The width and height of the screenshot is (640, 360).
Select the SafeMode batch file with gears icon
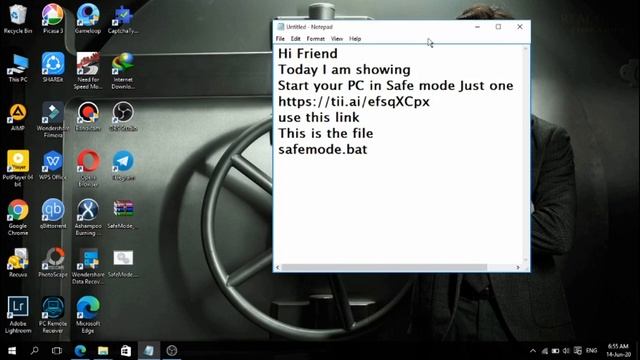point(123,263)
